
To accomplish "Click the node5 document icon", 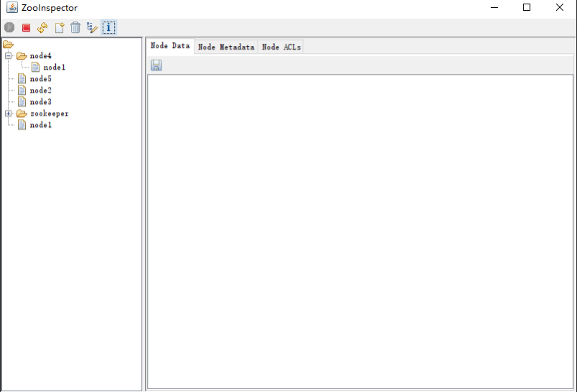I will pos(22,79).
